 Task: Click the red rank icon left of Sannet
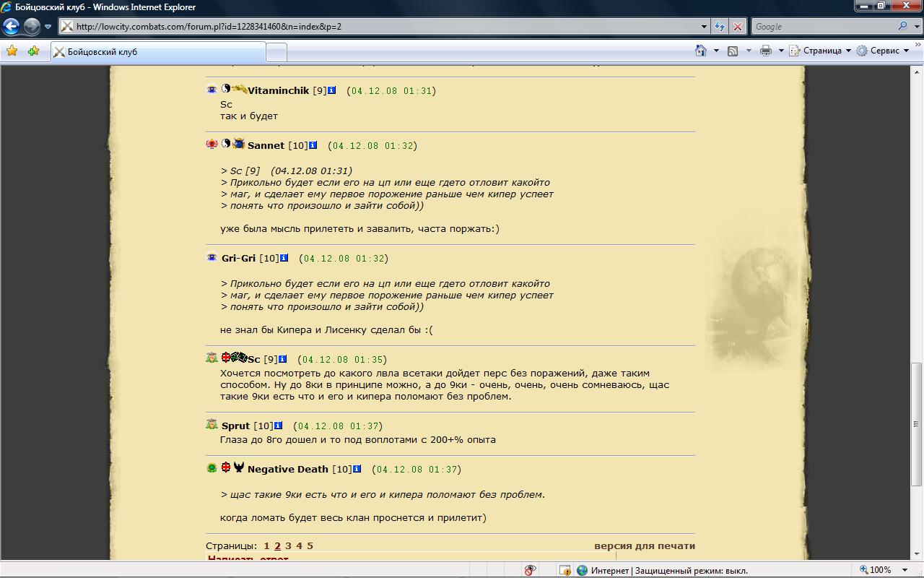212,144
